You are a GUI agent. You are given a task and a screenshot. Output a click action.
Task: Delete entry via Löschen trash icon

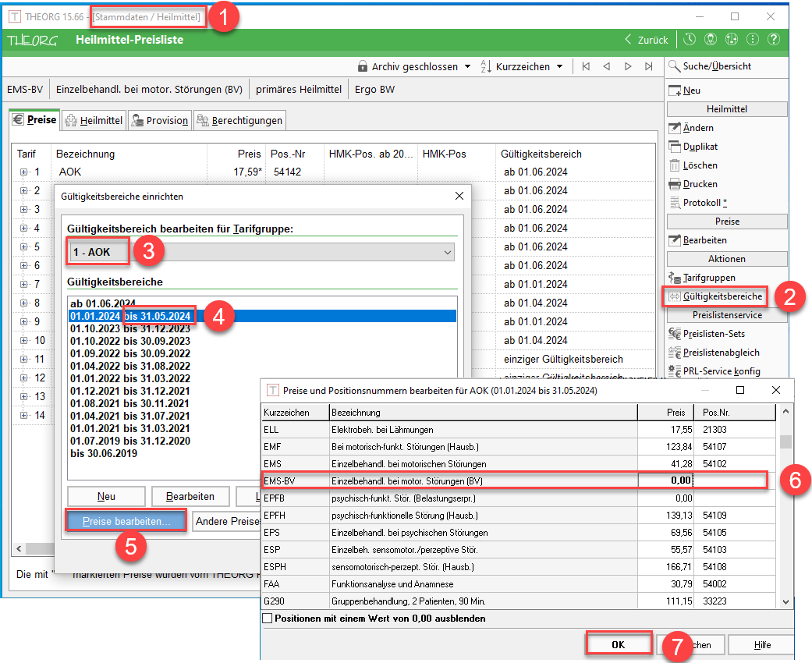[x=675, y=165]
